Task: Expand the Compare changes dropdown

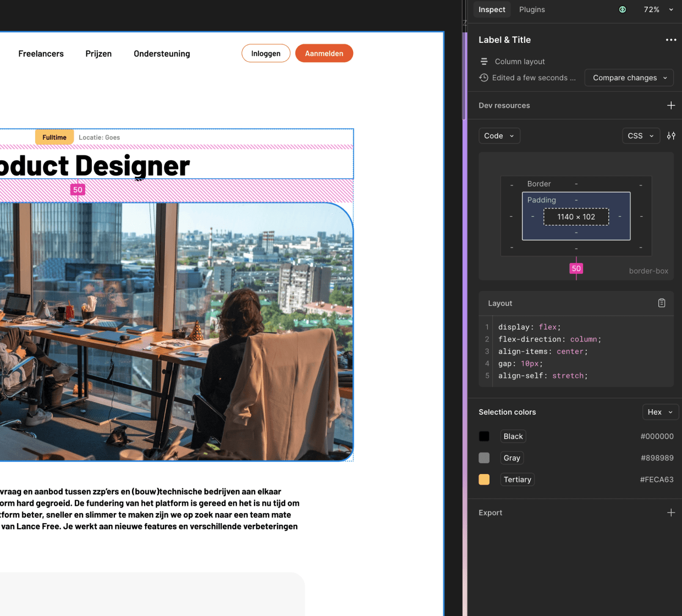Action: point(629,78)
